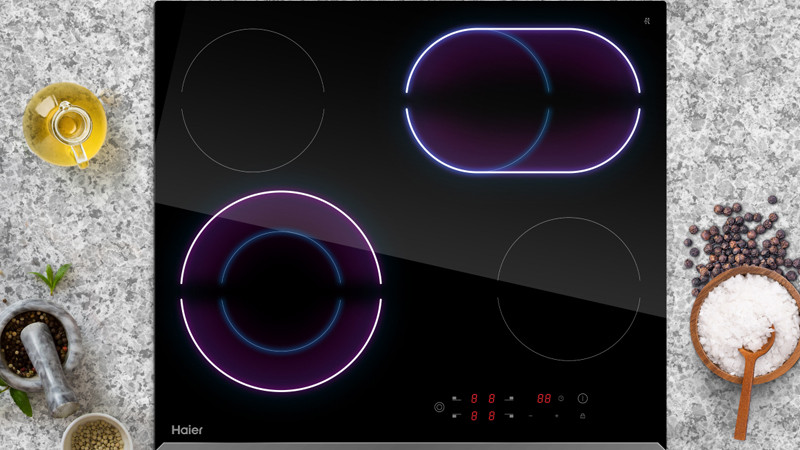This screenshot has width=800, height=450.
Task: Tap the child lock padlock icon
Action: (x=582, y=415)
